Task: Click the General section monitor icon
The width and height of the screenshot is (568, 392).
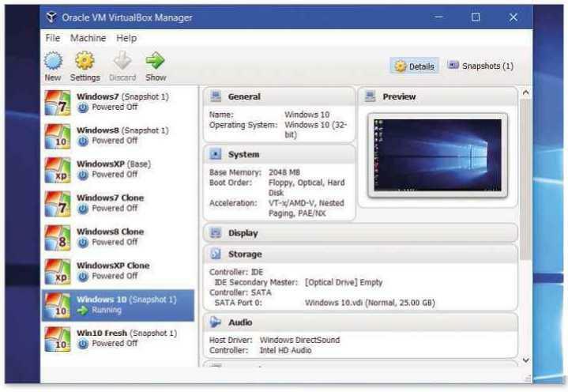Action: coord(216,96)
